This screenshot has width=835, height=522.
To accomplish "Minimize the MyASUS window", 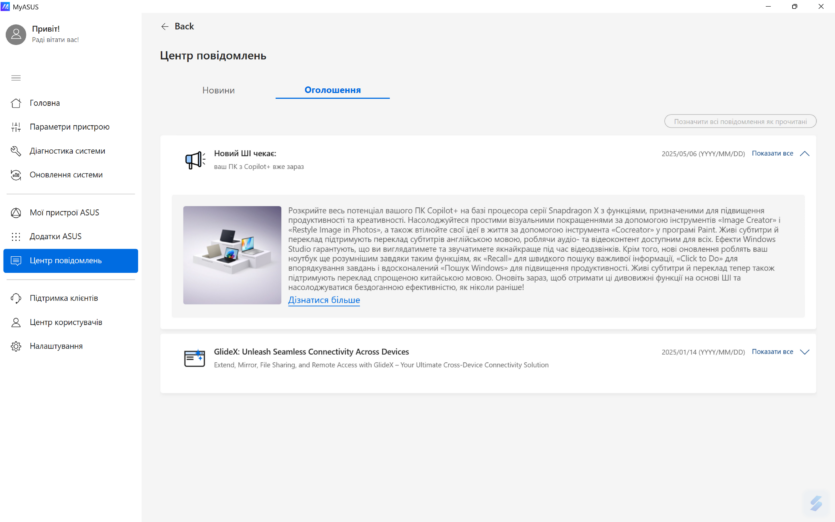I will pyautogui.click(x=768, y=6).
